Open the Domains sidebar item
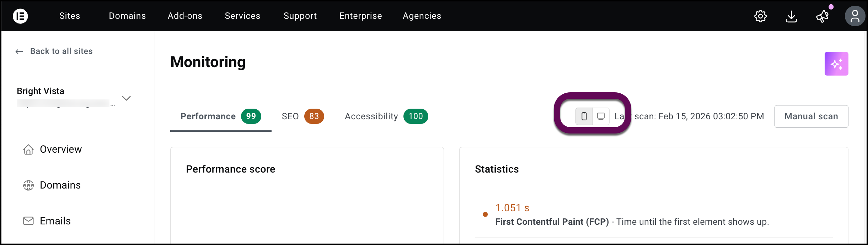Screen dimensions: 868x245 pyautogui.click(x=60, y=185)
